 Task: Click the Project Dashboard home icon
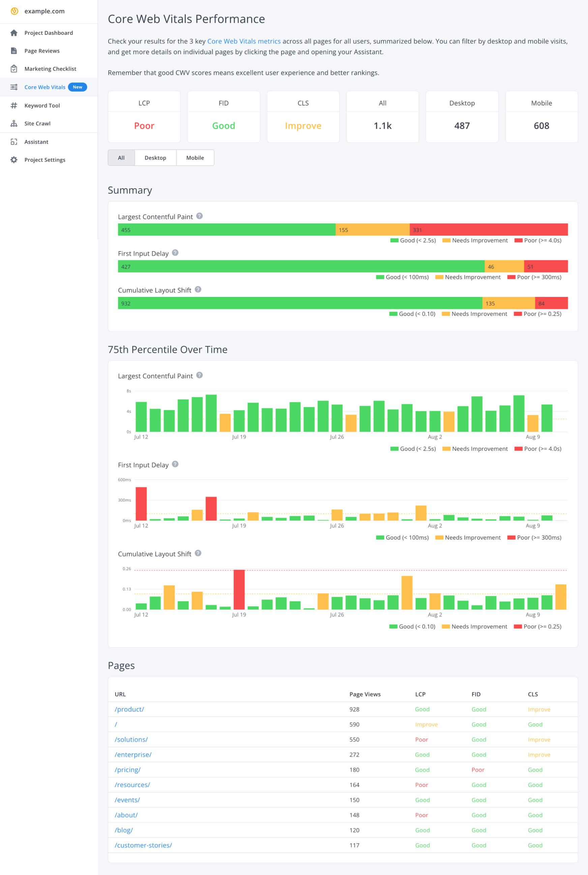[14, 33]
